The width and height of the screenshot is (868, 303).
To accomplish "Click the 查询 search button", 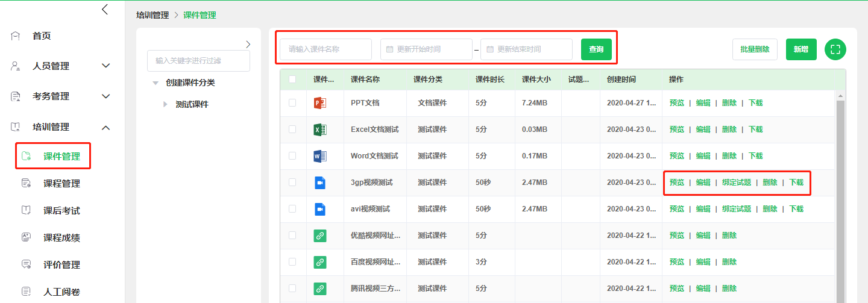I will tap(596, 49).
